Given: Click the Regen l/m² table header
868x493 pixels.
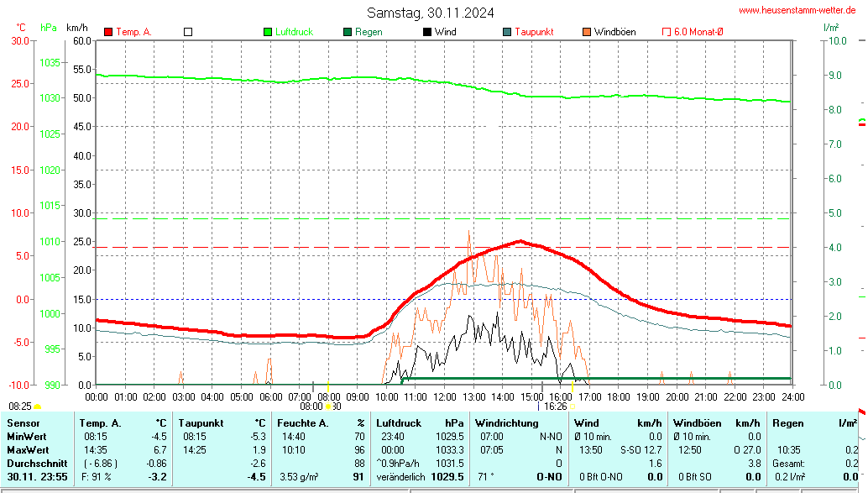Looking at the screenshot, I should click(812, 423).
